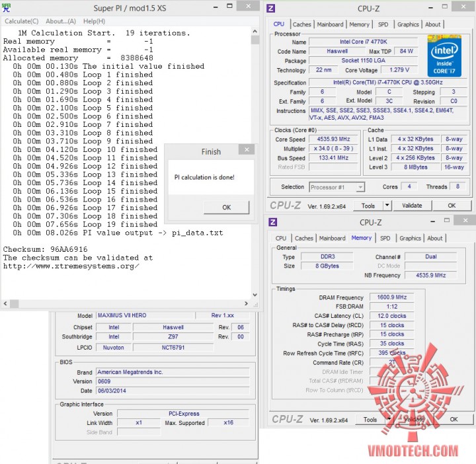Click the NB Frequency value 4535.9 MHz
This screenshot has height=464, width=476.
(x=430, y=275)
